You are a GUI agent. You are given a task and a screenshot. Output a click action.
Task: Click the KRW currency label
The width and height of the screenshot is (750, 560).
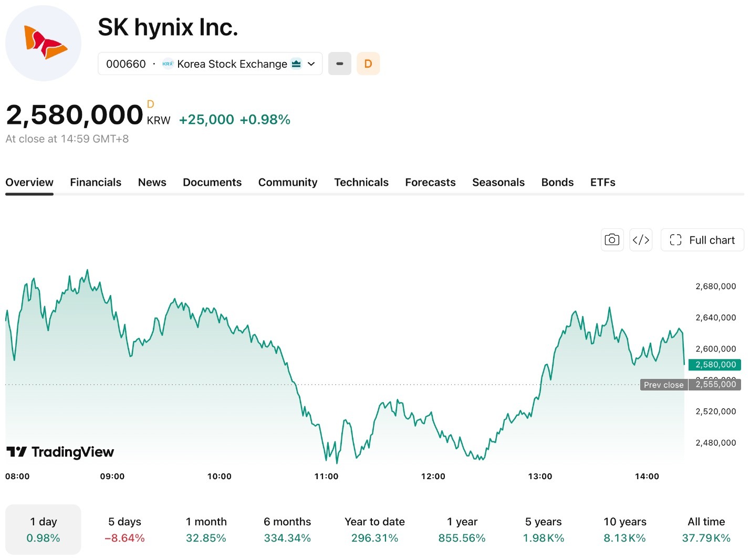click(x=159, y=121)
